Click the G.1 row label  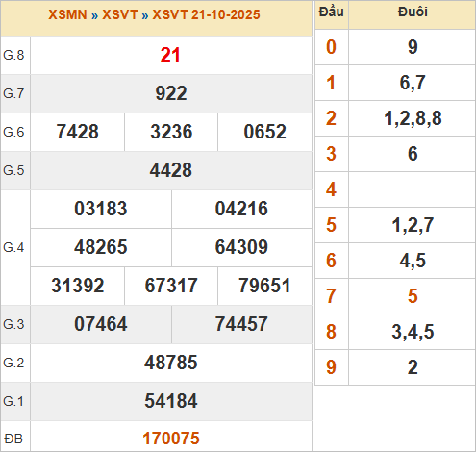pyautogui.click(x=13, y=401)
